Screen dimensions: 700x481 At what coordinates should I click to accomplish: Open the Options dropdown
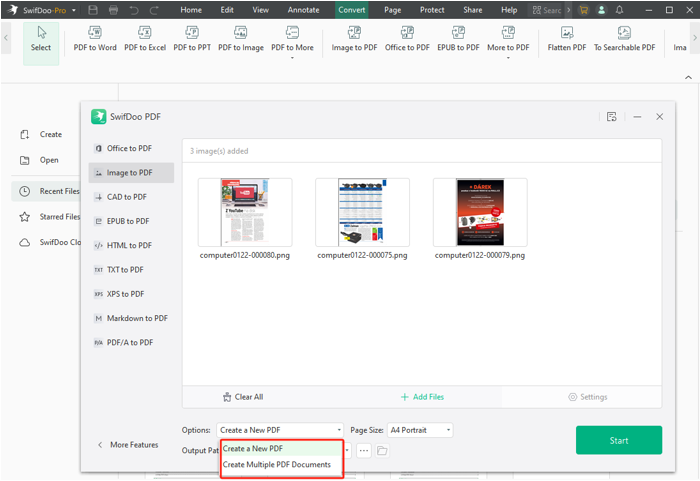click(x=280, y=430)
